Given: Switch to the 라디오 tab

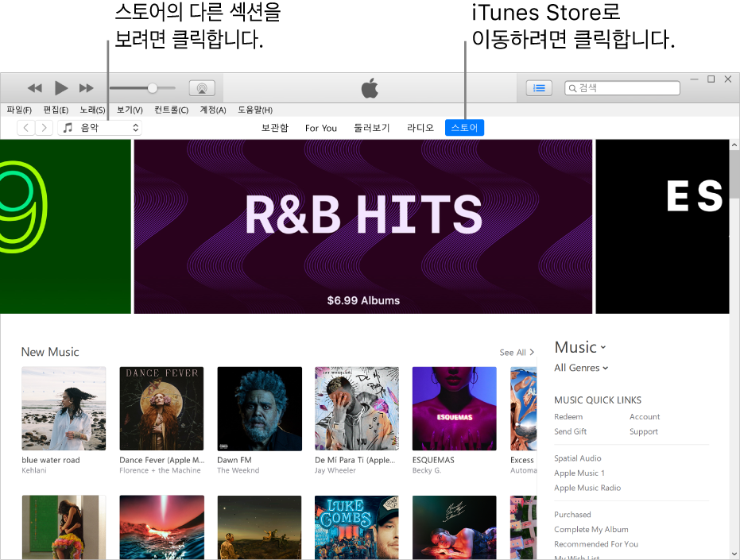Looking at the screenshot, I should coord(420,128).
